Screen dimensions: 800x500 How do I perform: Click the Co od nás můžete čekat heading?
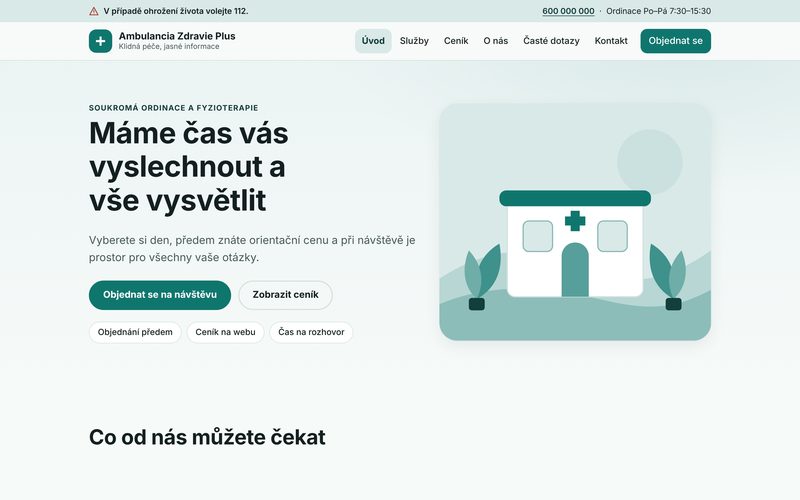coord(207,437)
